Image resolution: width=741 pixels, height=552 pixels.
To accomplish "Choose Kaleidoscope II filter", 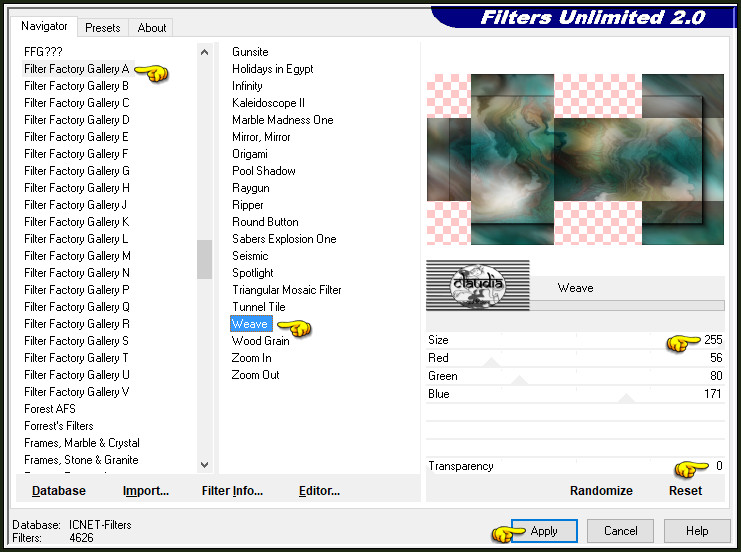I will [x=268, y=103].
